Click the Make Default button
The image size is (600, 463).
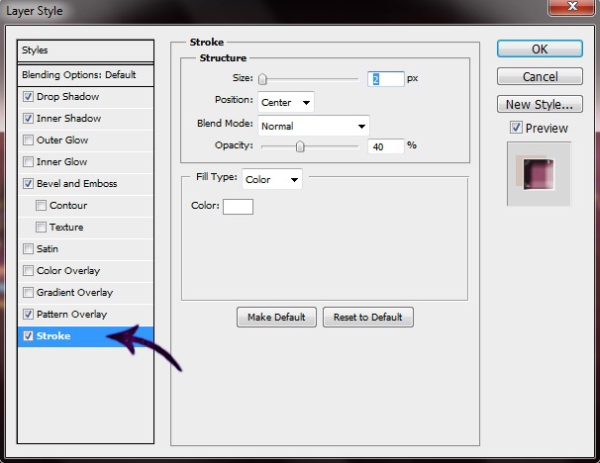(x=277, y=317)
